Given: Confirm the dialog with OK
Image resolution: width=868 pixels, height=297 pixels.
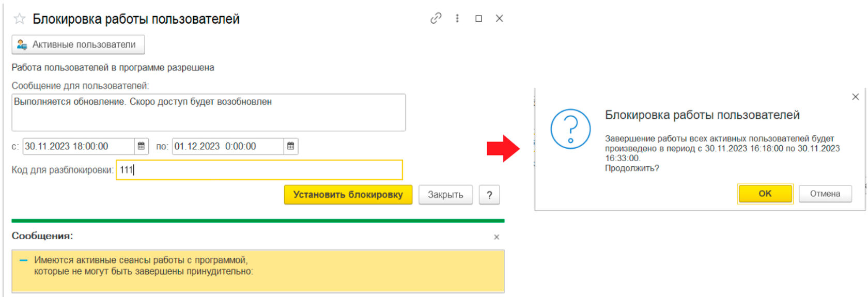Looking at the screenshot, I should 765,194.
